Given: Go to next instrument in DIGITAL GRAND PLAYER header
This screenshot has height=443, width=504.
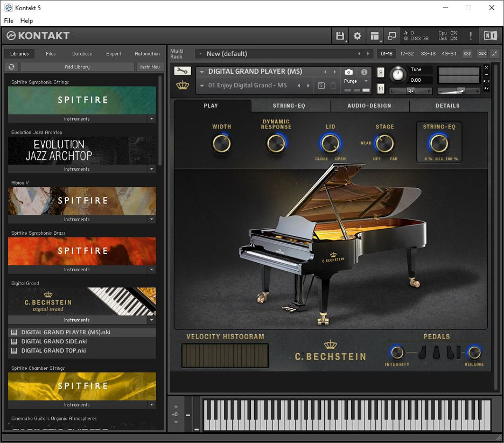Looking at the screenshot, I should 334,72.
